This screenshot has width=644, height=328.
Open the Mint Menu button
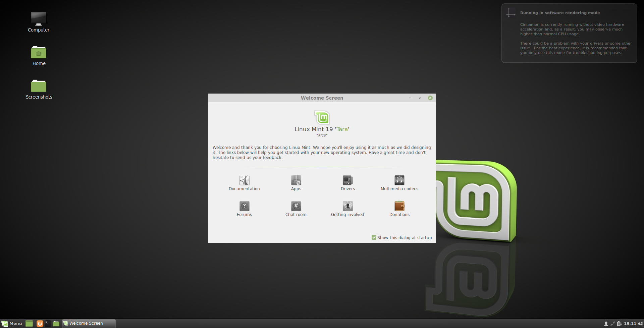(12, 324)
